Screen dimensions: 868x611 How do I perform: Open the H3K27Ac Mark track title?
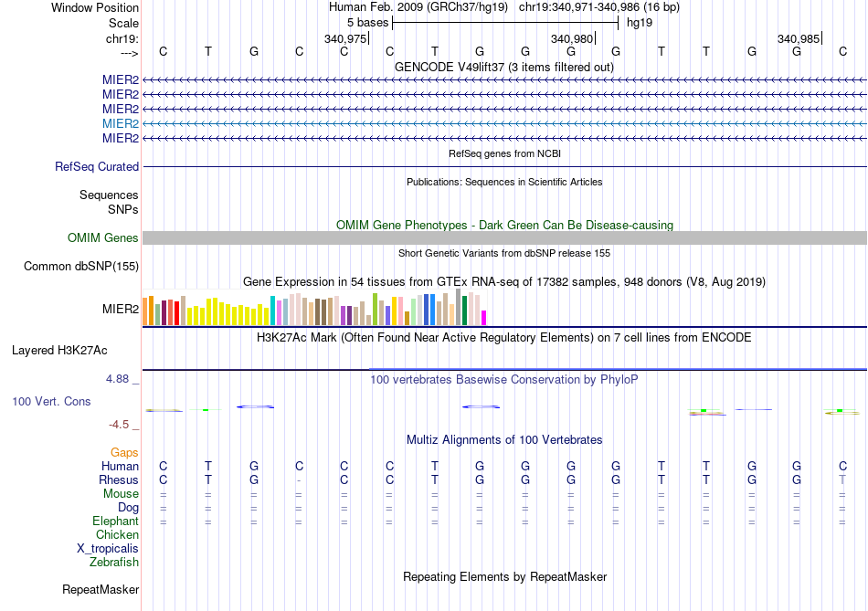pos(504,338)
